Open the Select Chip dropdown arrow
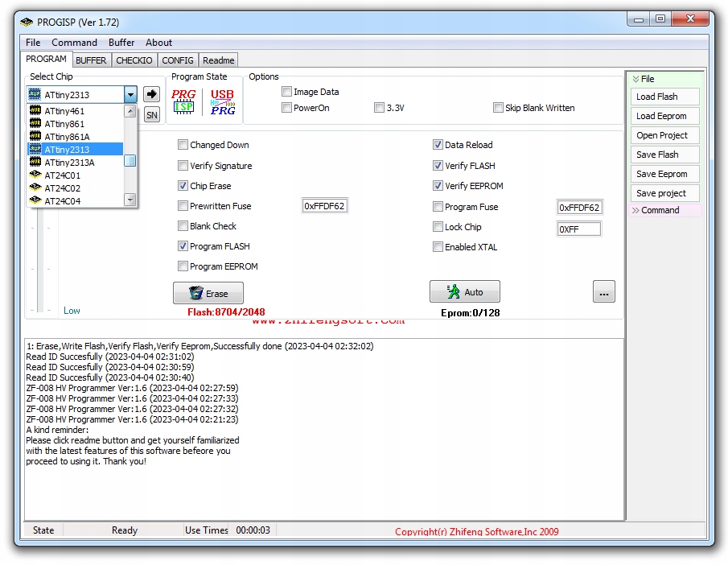This screenshot has width=728, height=565. 131,94
